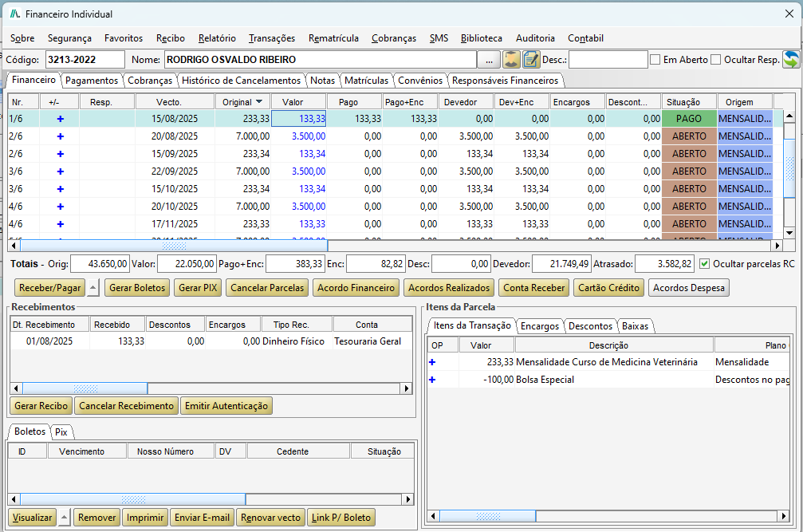This screenshot has width=803, height=532.
Task: Click the Acordos Despesa button
Action: coord(689,288)
